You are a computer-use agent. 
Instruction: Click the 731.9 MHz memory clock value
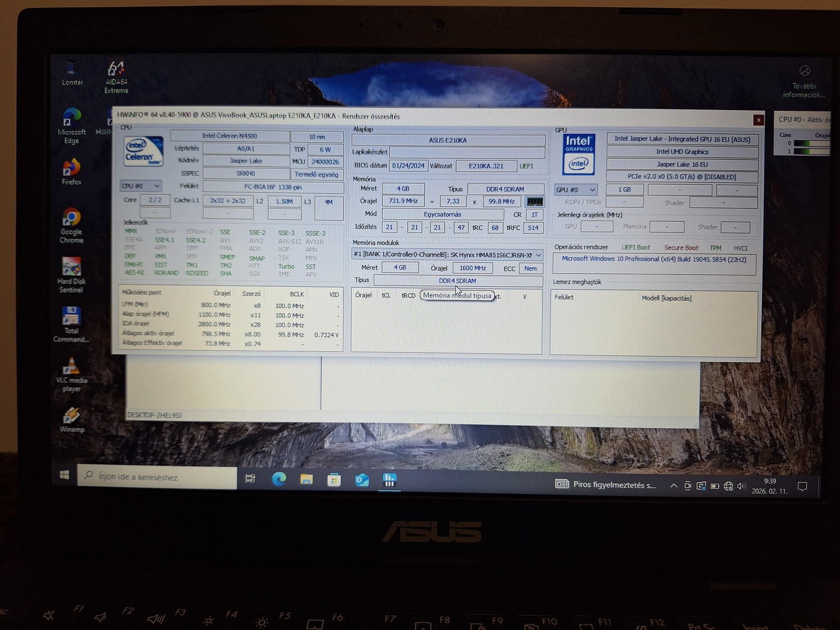point(403,201)
